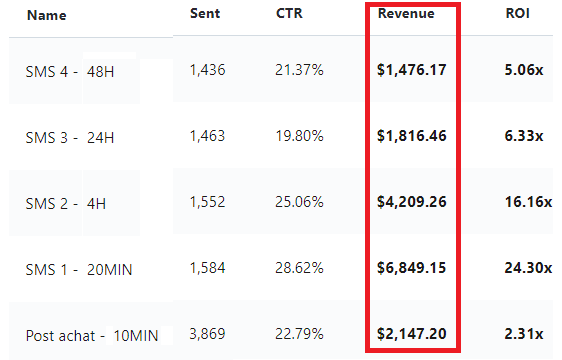Select the 'Post achat - 10MIN' row name

[x=92, y=336]
